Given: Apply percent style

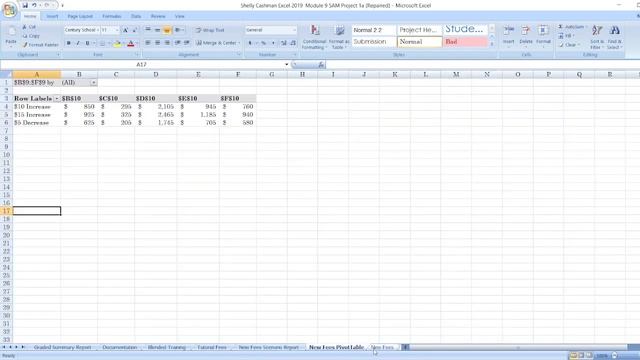Looking at the screenshot, I should coord(263,43).
